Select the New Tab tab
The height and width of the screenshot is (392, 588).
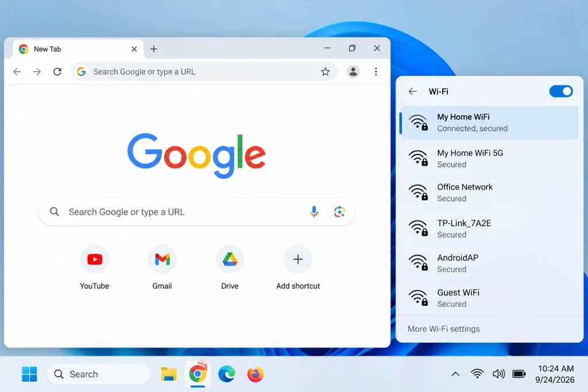point(78,49)
